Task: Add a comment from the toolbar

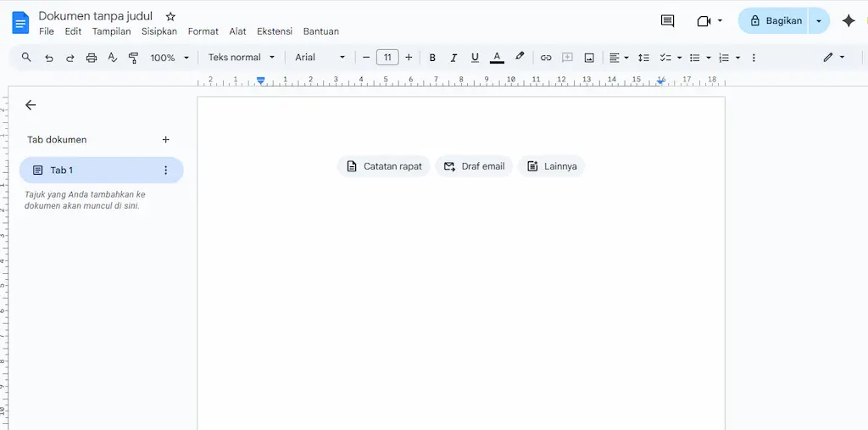Action: click(x=567, y=58)
